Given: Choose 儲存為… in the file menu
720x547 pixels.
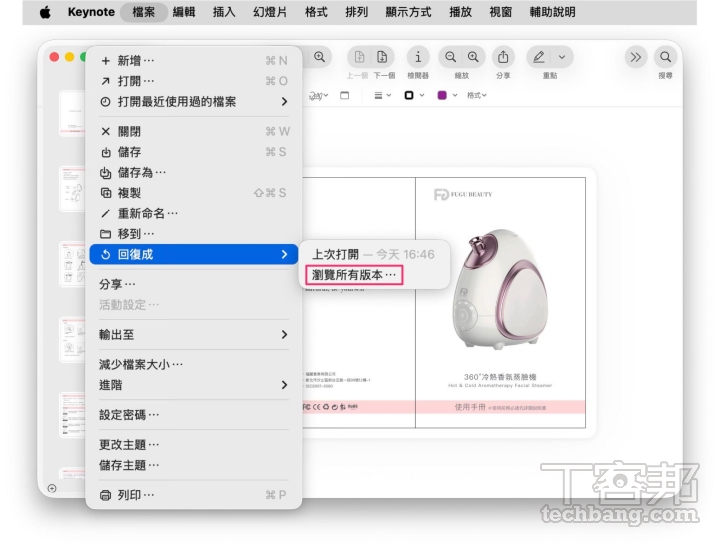Looking at the screenshot, I should tap(193, 173).
